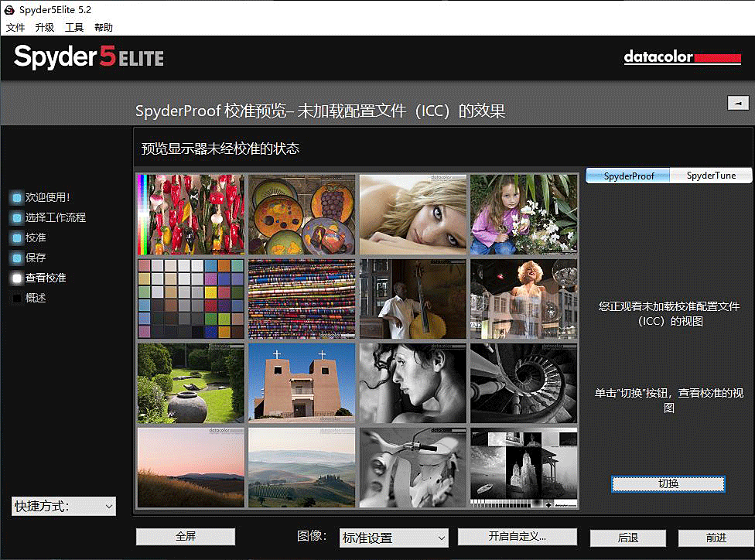The image size is (755, 560).
Task: Click the 开启自定义 button
Action: (x=517, y=537)
